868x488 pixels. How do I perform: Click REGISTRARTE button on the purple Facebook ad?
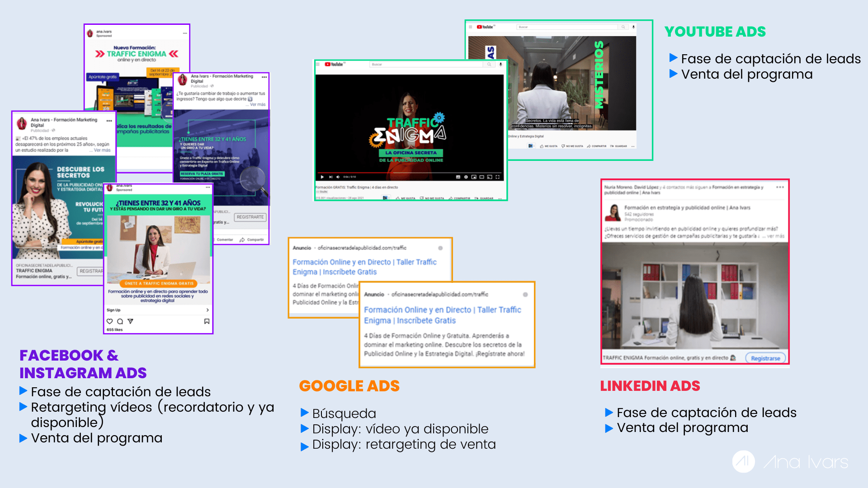point(250,217)
